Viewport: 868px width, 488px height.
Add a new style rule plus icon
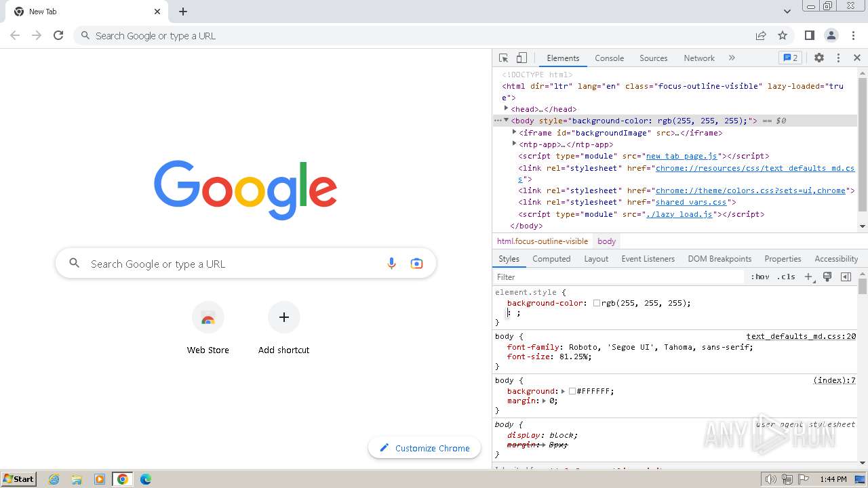(x=808, y=277)
